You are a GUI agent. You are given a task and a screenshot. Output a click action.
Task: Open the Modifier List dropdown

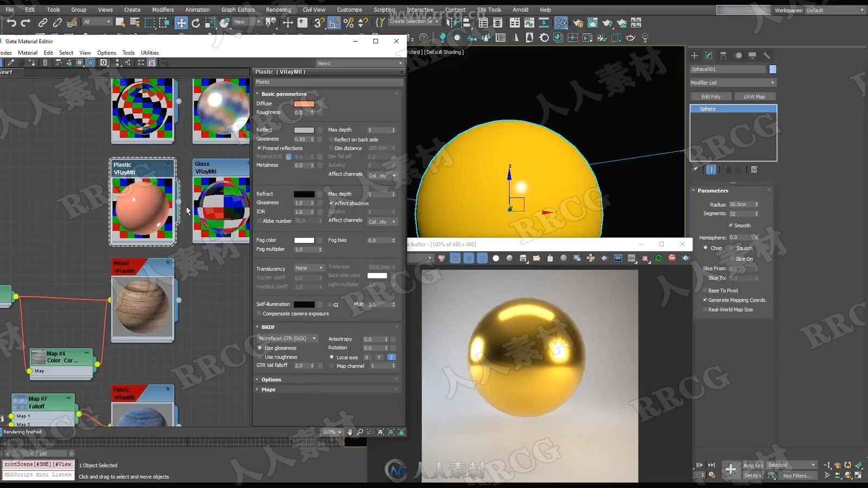[733, 82]
